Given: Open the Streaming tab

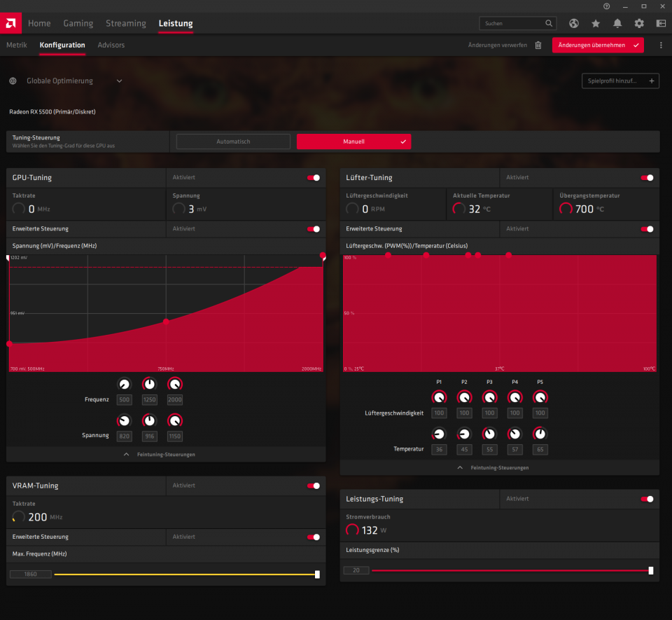Looking at the screenshot, I should click(126, 24).
